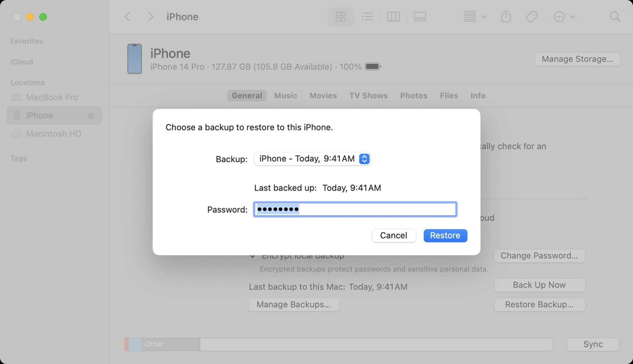
Task: Click the Restore button
Action: pos(445,236)
